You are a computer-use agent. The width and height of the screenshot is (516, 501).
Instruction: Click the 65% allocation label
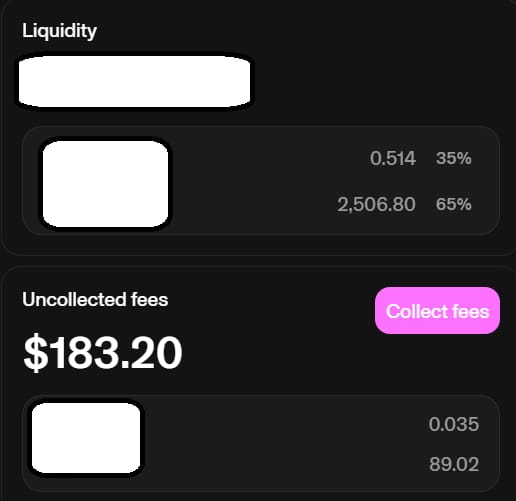pyautogui.click(x=454, y=204)
